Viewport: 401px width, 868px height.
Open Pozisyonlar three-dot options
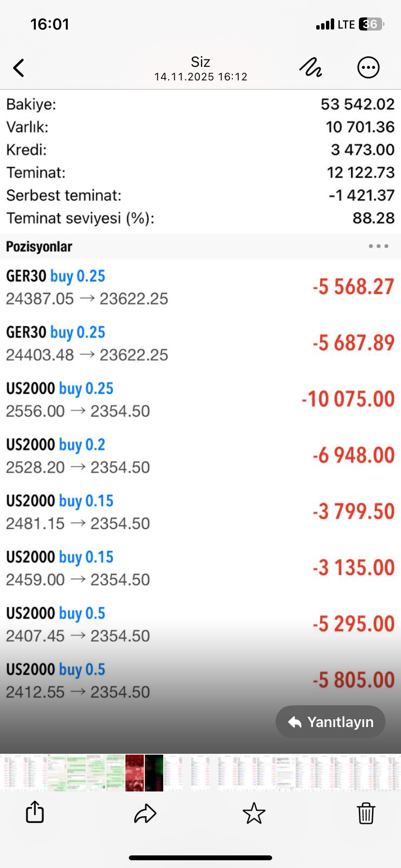click(378, 246)
